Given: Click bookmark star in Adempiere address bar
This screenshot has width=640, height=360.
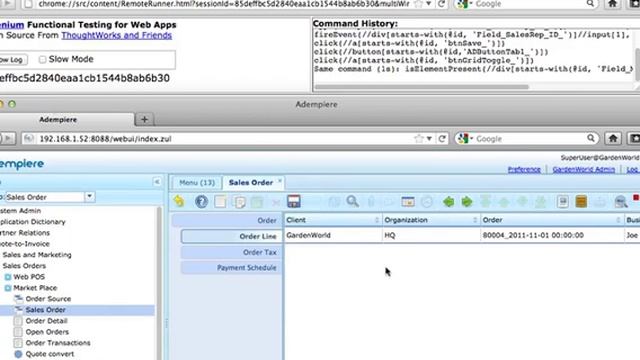Looking at the screenshot, I should point(418,139).
